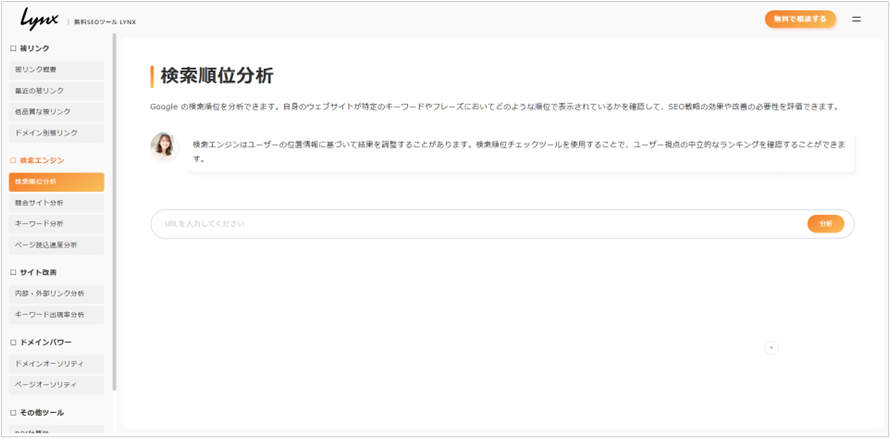The height and width of the screenshot is (438, 890).
Task: Click the サイト改善 section square icon
Action: click(13, 272)
